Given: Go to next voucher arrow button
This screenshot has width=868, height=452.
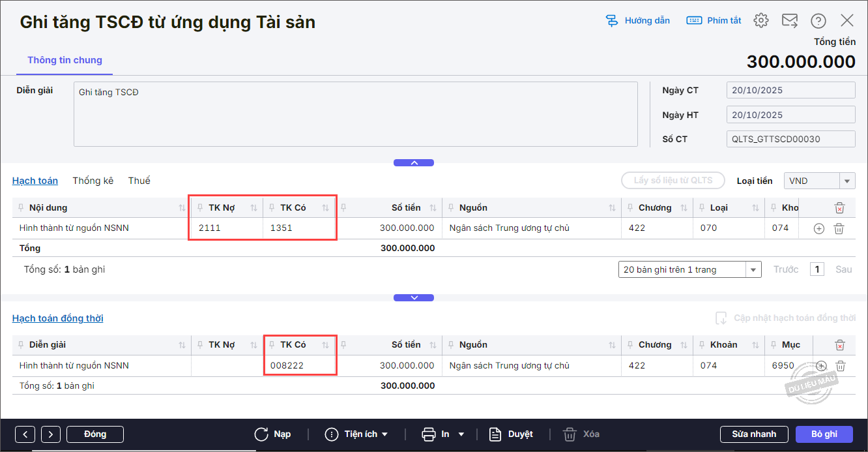Looking at the screenshot, I should pyautogui.click(x=51, y=434).
